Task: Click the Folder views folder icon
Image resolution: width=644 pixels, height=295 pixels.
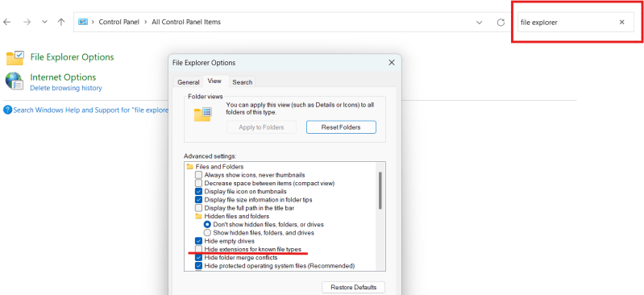Action: coord(202,114)
